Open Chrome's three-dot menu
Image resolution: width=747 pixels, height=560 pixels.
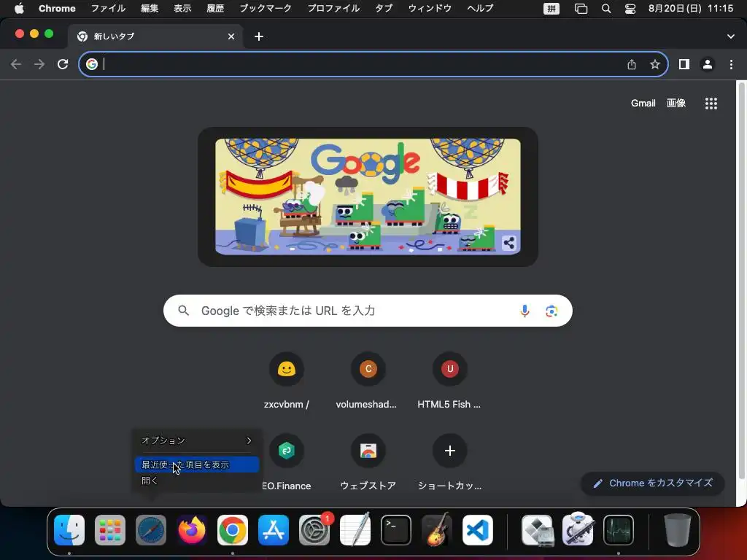pyautogui.click(x=731, y=64)
